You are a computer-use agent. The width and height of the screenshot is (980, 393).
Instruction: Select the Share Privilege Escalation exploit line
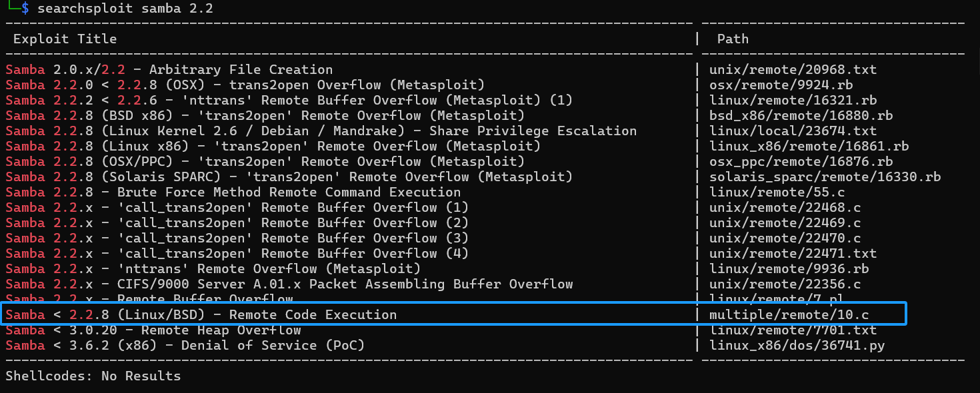click(321, 131)
